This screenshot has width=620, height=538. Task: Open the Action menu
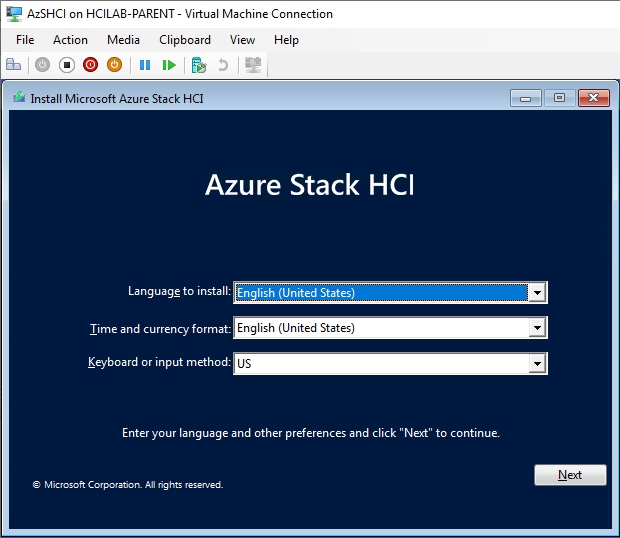(70, 40)
